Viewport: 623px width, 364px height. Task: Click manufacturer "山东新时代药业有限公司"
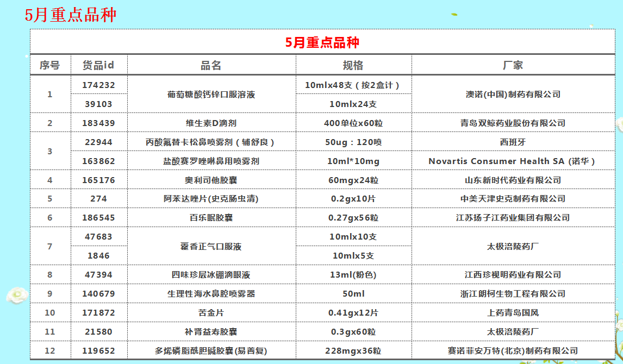click(513, 180)
